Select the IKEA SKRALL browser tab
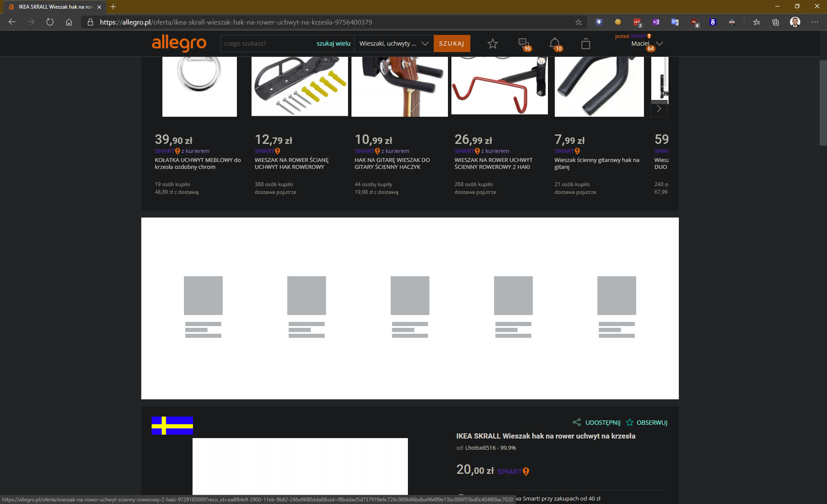 (54, 7)
